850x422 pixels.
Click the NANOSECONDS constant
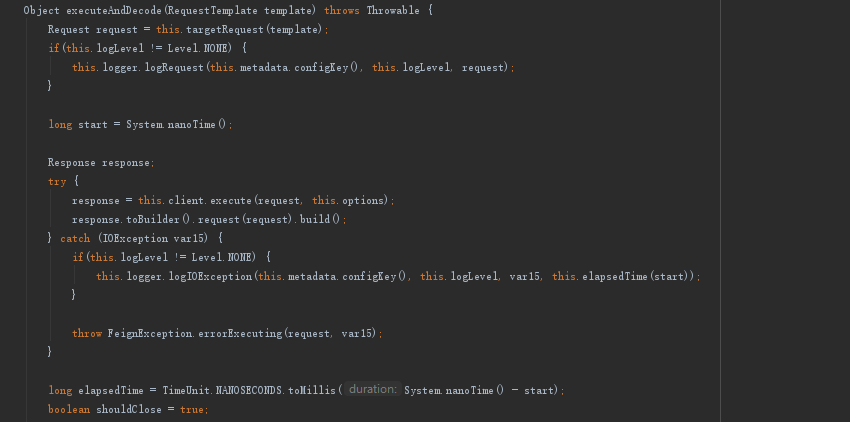249,390
